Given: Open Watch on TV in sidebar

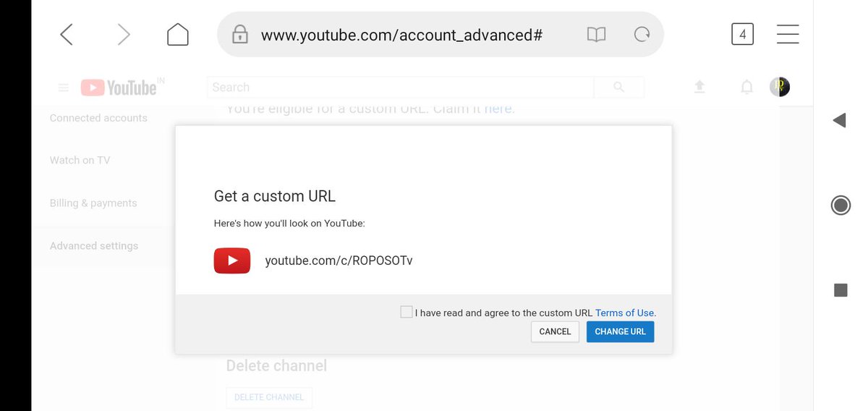Looking at the screenshot, I should point(80,160).
